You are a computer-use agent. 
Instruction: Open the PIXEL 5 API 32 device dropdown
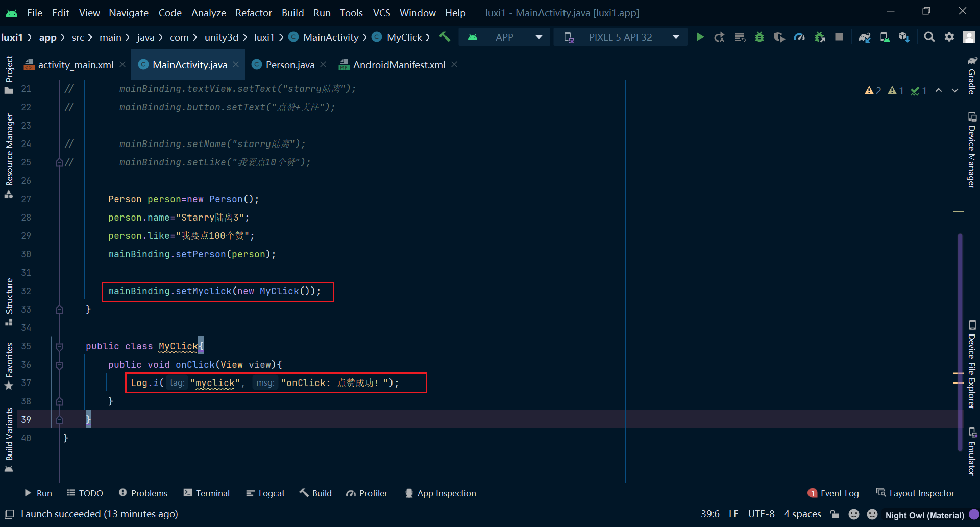(x=622, y=37)
